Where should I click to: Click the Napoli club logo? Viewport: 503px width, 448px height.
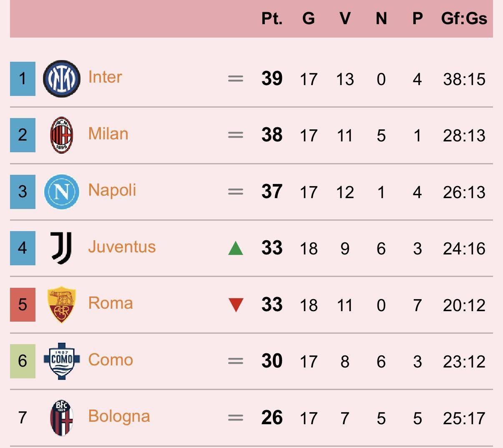pyautogui.click(x=61, y=191)
